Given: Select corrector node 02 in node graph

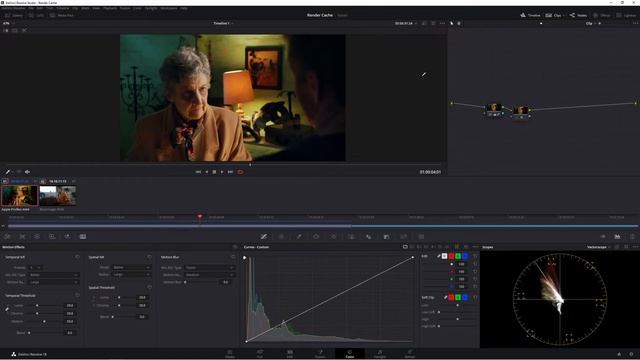Looking at the screenshot, I should pos(521,111).
